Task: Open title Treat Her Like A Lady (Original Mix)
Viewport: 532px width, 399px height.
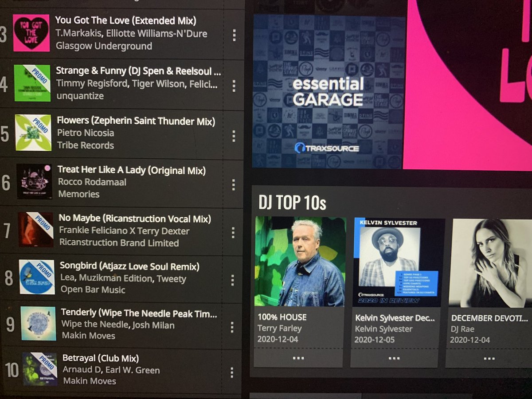Action: tap(132, 170)
